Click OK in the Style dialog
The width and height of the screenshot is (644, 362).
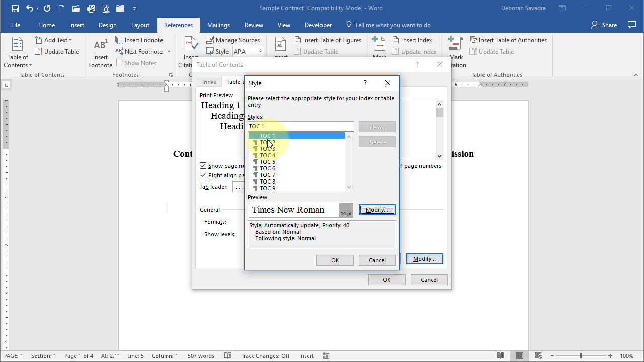(x=335, y=260)
